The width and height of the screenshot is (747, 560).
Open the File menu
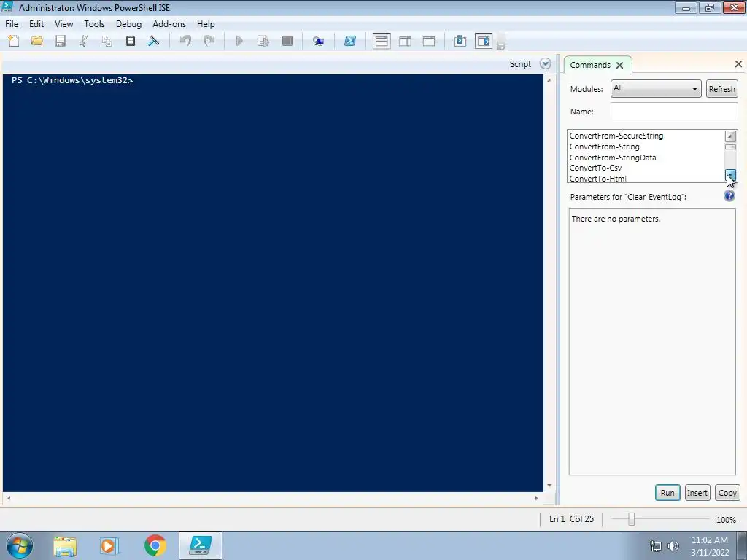(x=12, y=24)
